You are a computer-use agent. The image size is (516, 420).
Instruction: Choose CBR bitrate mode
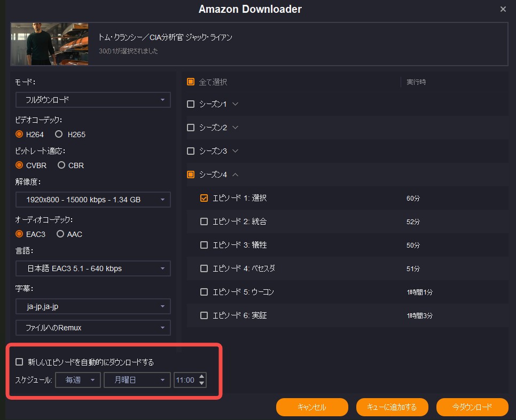click(x=61, y=165)
